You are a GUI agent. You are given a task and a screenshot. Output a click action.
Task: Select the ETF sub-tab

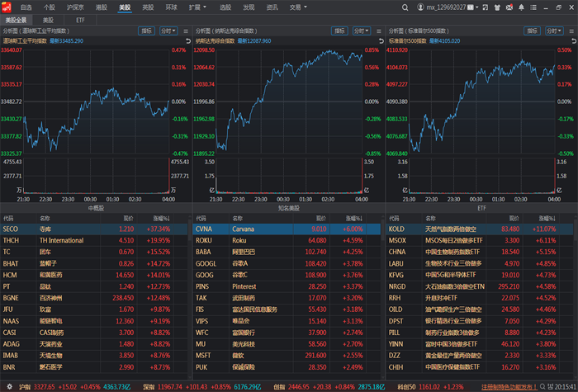click(79, 19)
